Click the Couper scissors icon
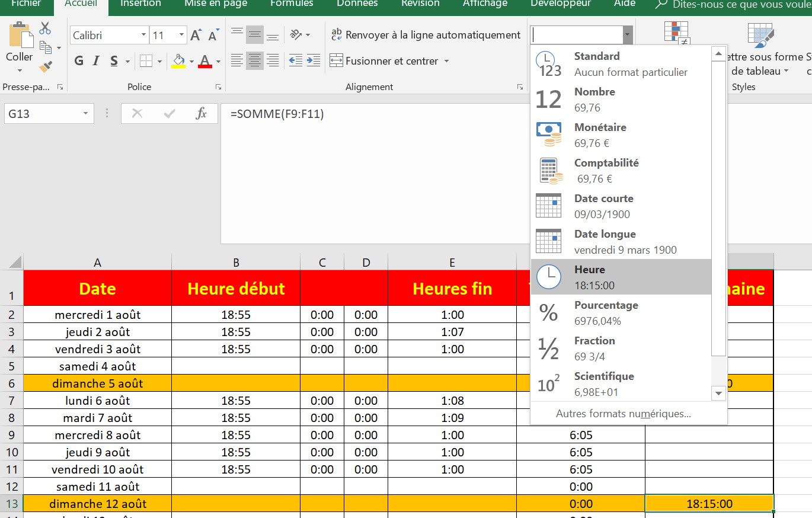Screen dimensions: 812x518 click(x=44, y=28)
